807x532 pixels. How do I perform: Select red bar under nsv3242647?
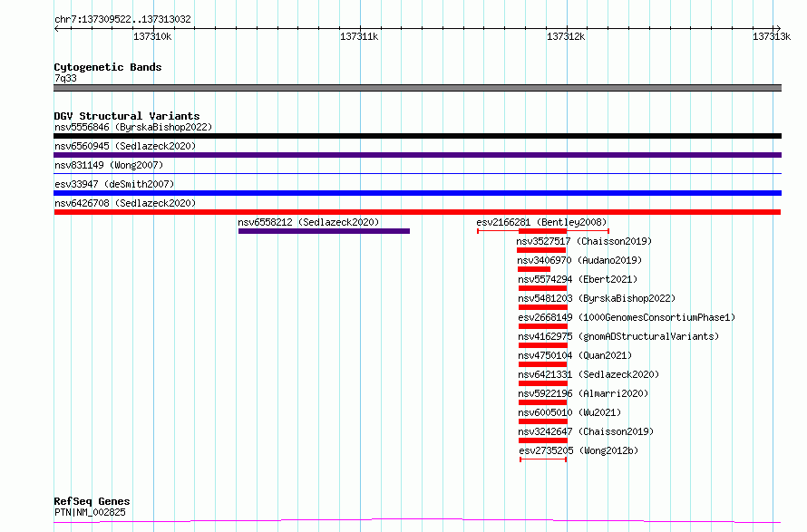click(x=542, y=440)
